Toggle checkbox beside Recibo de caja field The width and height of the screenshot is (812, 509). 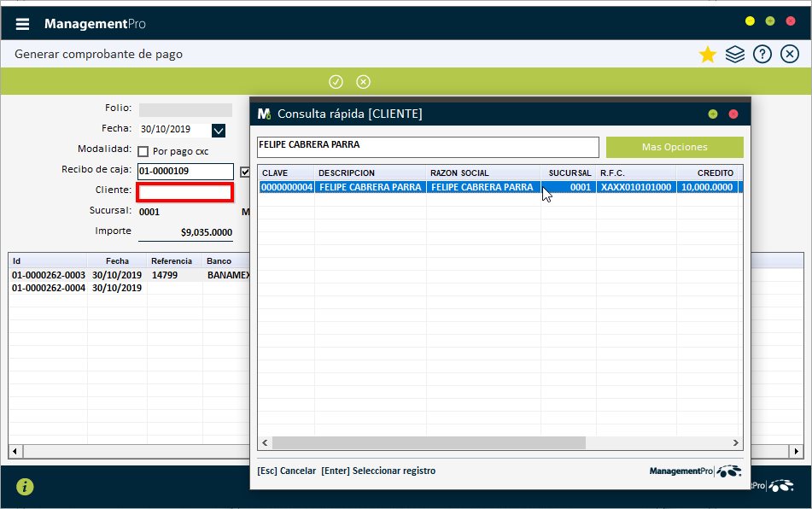point(245,172)
